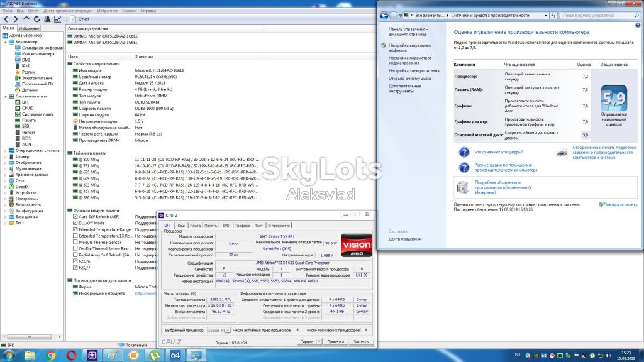The width and height of the screenshot is (644, 362).
Task: Open Настройка электропитания link
Action: tap(414, 70)
